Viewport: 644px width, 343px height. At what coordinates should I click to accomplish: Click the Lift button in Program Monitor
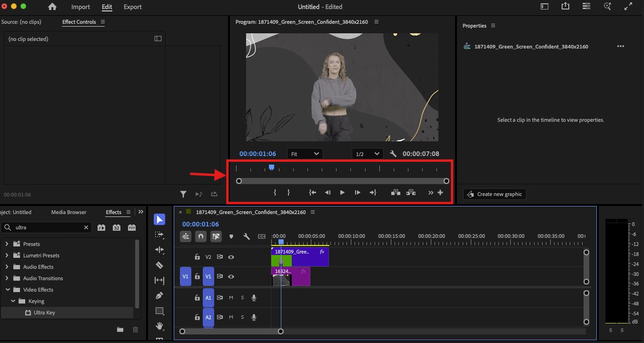(x=396, y=193)
